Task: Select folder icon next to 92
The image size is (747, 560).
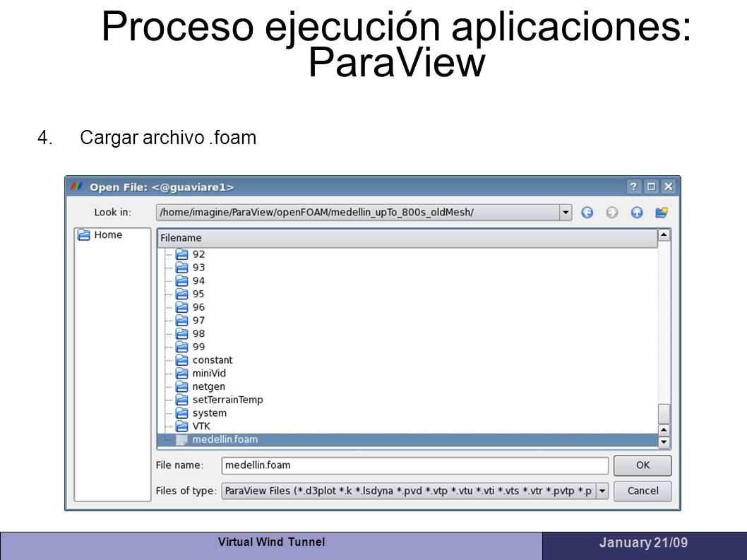Action: [181, 254]
